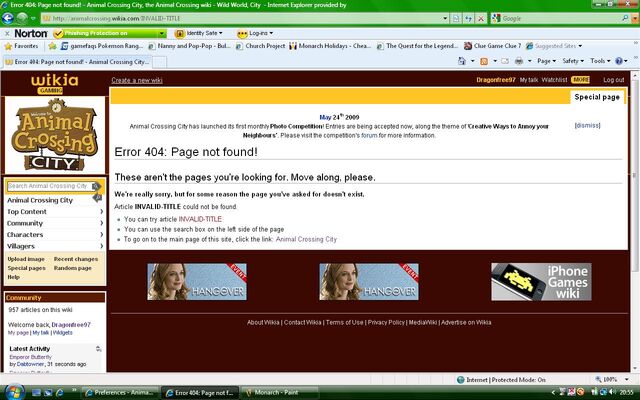The image size is (640, 400).
Task: Expand the Top Content sidebar menu
Action: [x=55, y=212]
